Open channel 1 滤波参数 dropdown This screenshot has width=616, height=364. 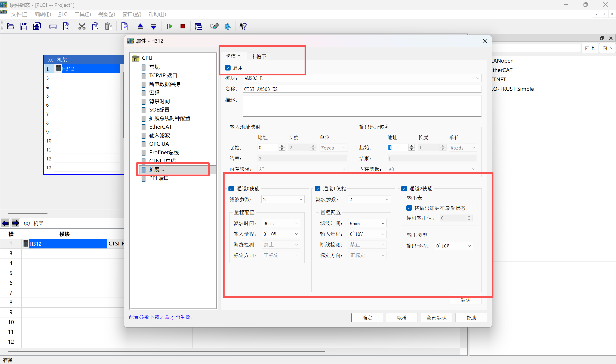[369, 200]
